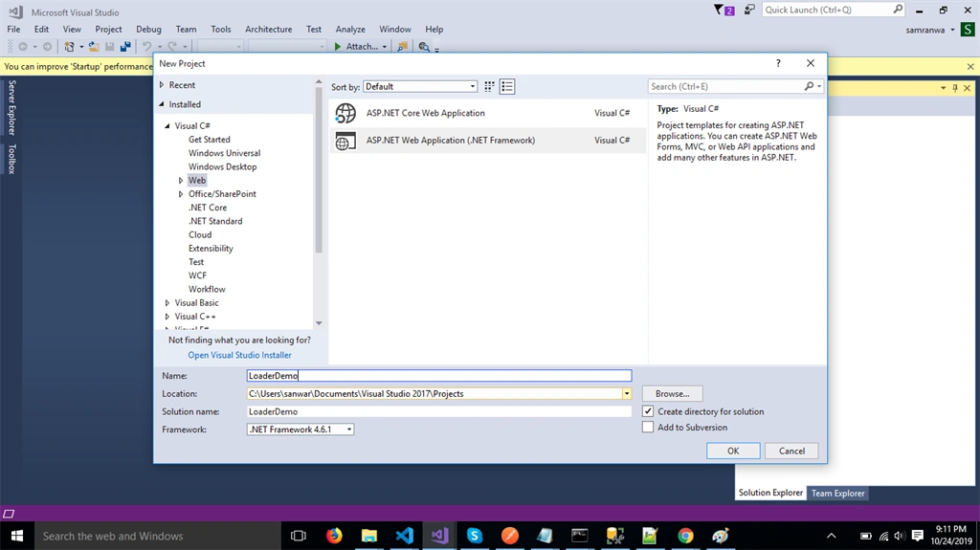Open Skype from the taskbar

click(x=475, y=536)
